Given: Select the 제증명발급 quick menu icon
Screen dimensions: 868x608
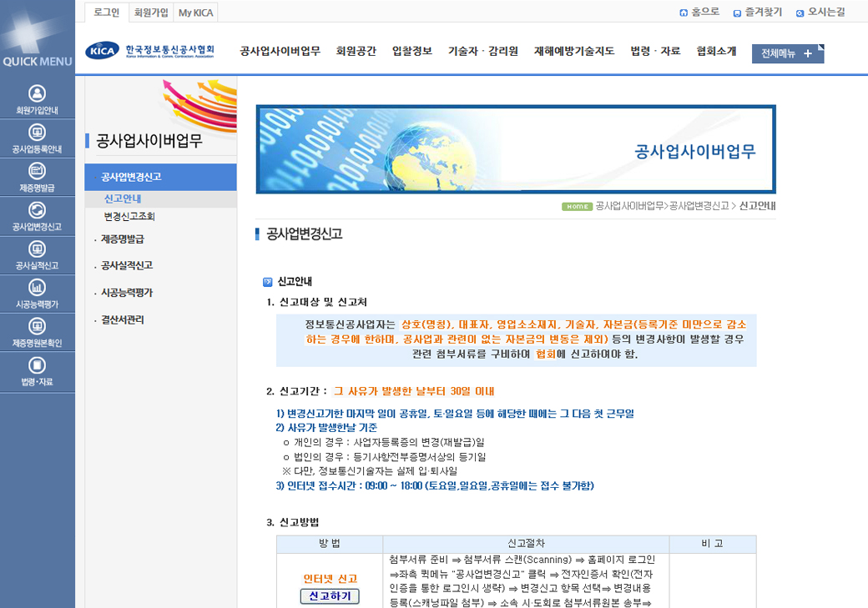Looking at the screenshot, I should 37,171.
